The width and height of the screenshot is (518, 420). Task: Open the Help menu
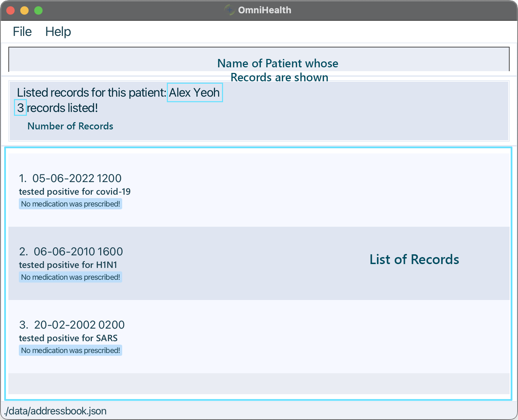pos(58,32)
